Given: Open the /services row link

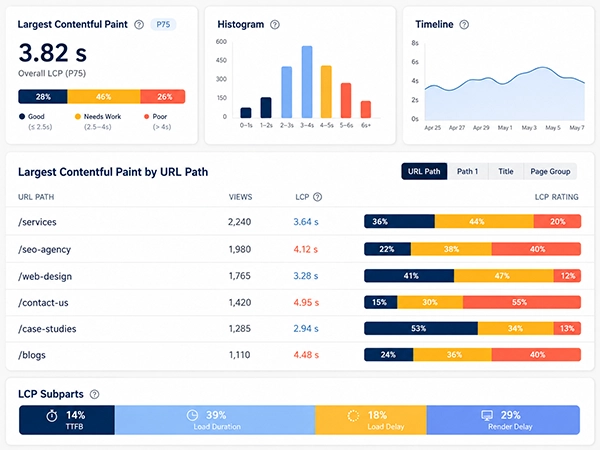Looking at the screenshot, I should pyautogui.click(x=37, y=222).
